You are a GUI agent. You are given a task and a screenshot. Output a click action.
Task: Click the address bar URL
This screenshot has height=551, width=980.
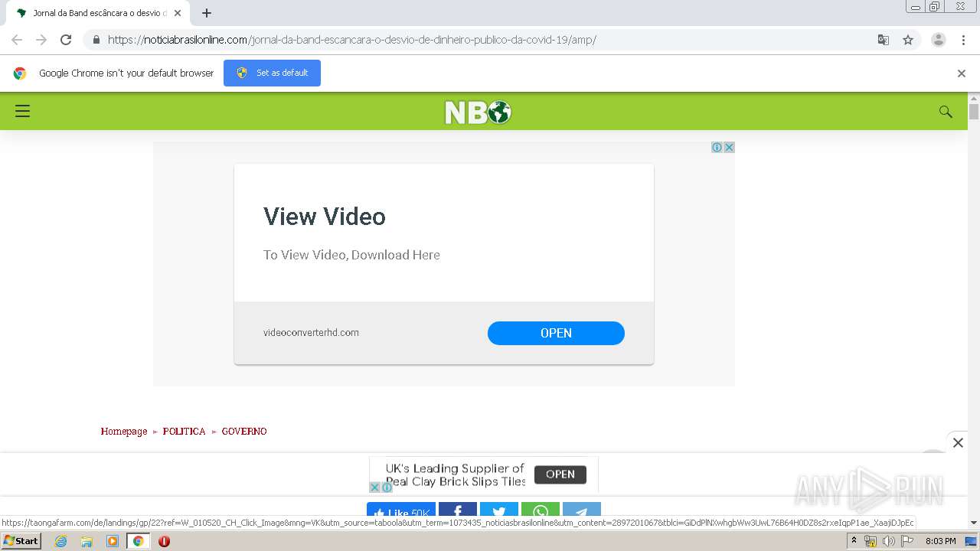352,40
